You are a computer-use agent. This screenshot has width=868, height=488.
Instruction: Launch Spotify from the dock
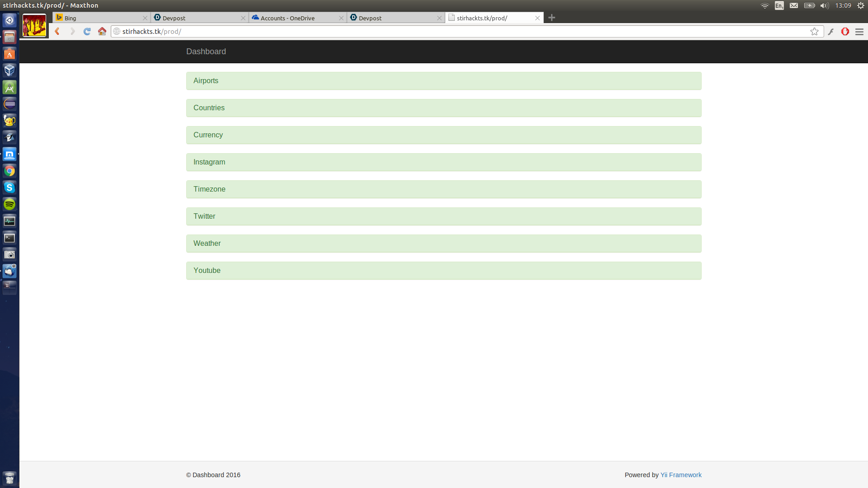tap(9, 204)
